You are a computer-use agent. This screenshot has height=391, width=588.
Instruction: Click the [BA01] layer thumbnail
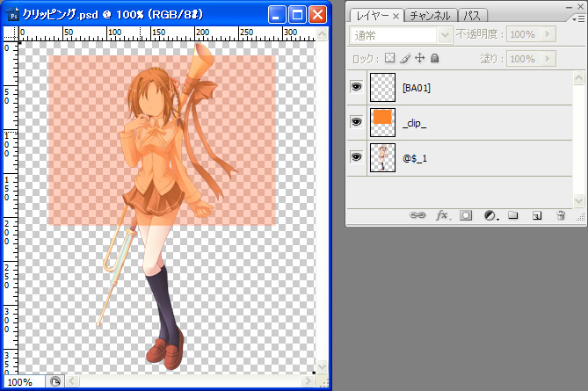coord(382,87)
